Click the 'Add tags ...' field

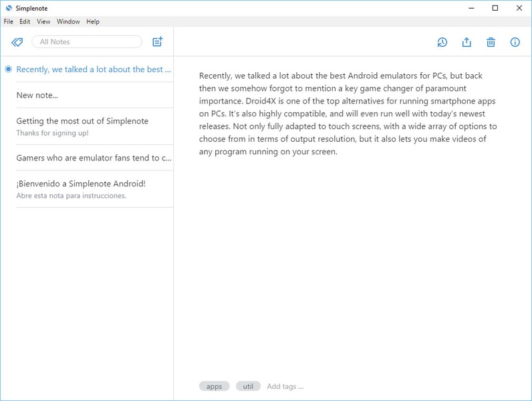click(x=285, y=386)
